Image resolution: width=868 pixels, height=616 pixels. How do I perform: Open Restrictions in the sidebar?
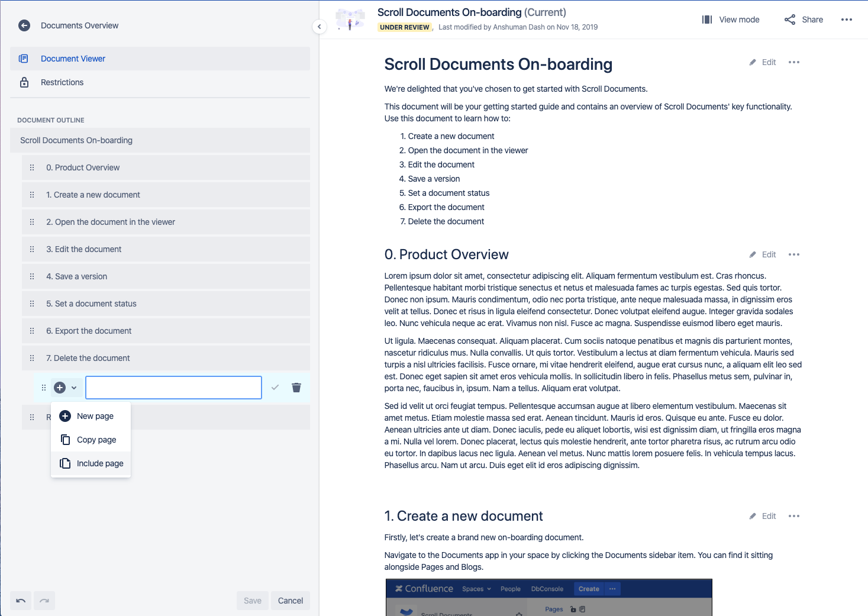tap(62, 82)
